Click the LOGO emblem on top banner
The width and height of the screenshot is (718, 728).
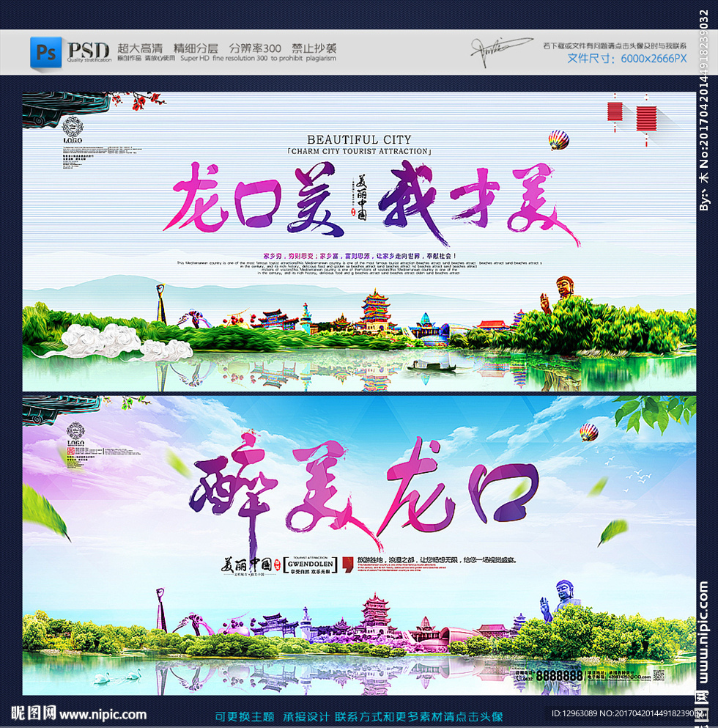73,130
